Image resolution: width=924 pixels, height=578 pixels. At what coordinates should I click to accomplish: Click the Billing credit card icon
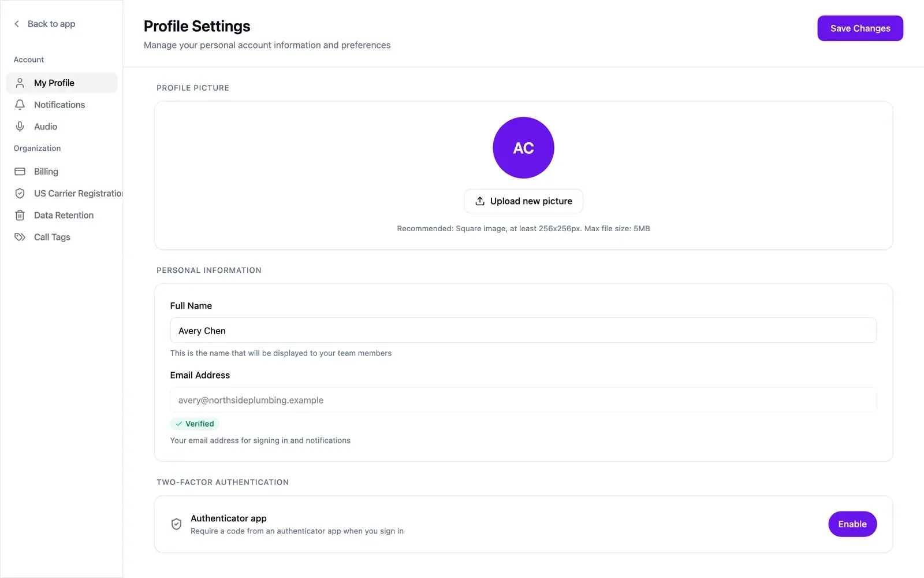tap(20, 172)
